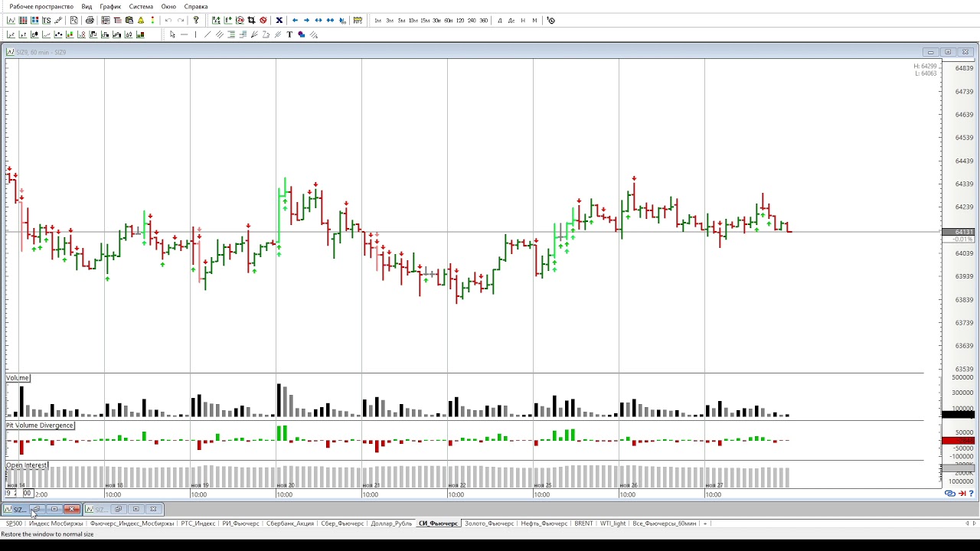Switch to the SP500 tab

[14, 523]
